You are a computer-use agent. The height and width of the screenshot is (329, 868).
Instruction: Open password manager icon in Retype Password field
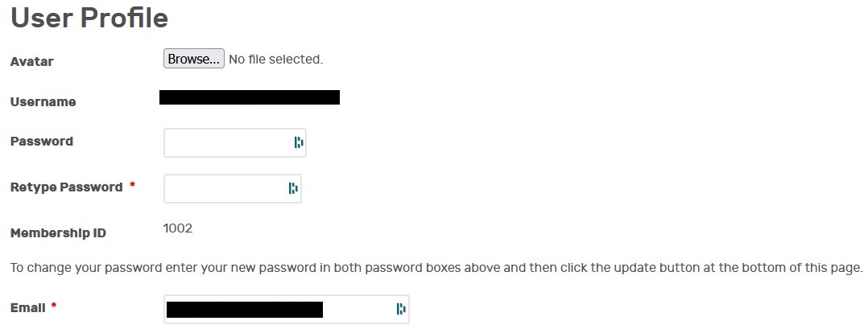pos(293,188)
